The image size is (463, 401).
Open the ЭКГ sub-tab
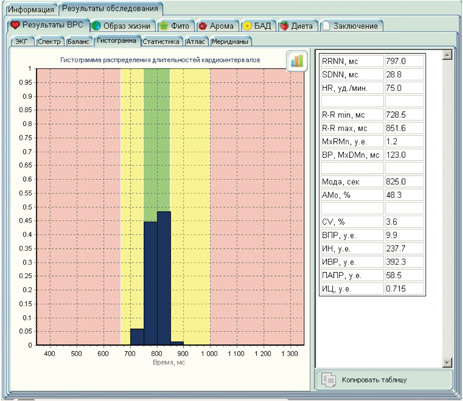tap(23, 42)
